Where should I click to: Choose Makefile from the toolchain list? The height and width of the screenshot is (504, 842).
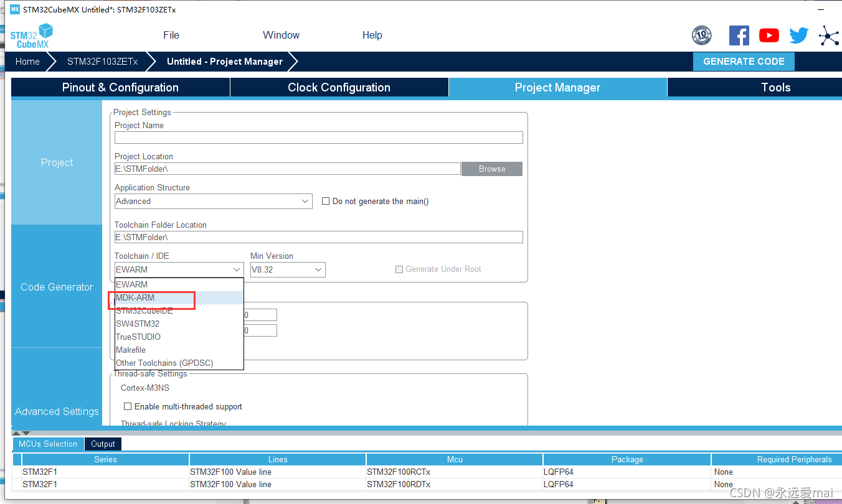pos(179,350)
